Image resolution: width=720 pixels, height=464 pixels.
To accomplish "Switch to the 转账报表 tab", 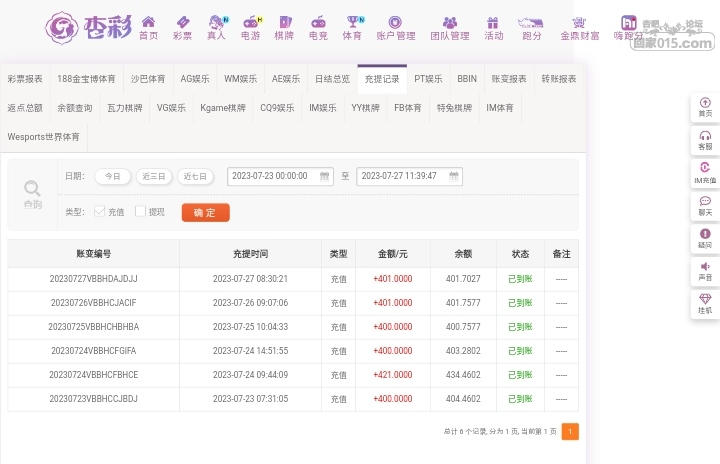I will (x=558, y=79).
